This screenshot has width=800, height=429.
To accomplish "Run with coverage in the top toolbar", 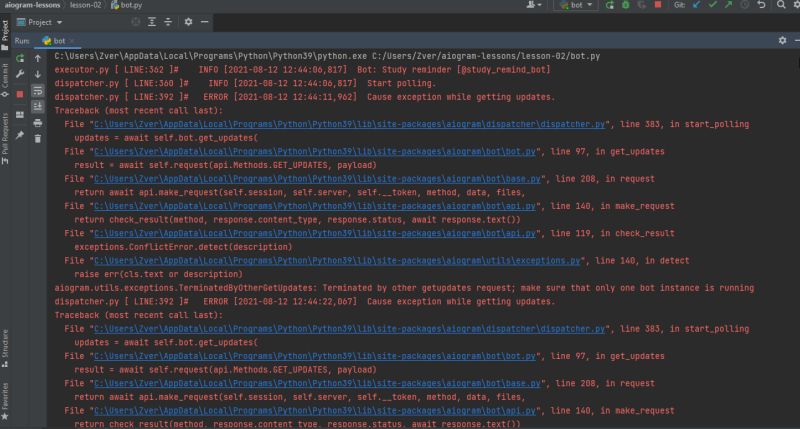I will click(642, 5).
